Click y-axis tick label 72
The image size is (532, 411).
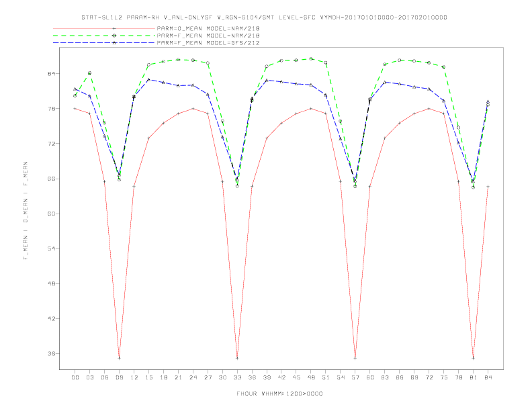(x=52, y=144)
